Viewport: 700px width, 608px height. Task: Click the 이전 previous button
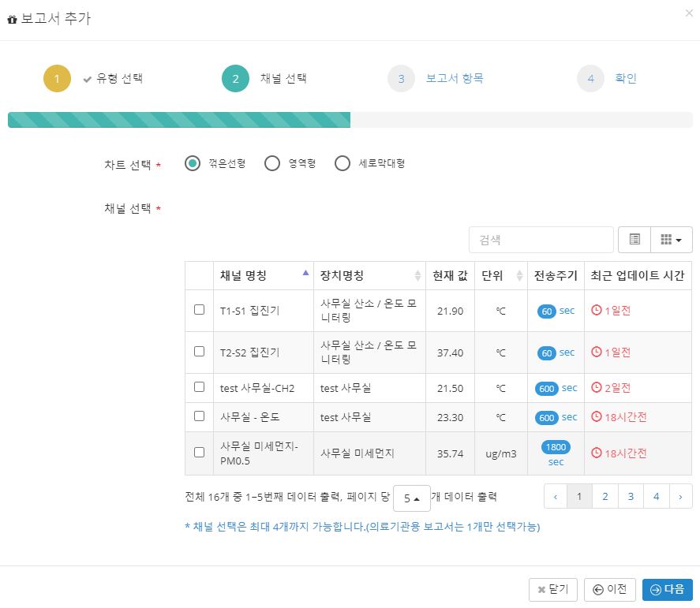click(610, 590)
